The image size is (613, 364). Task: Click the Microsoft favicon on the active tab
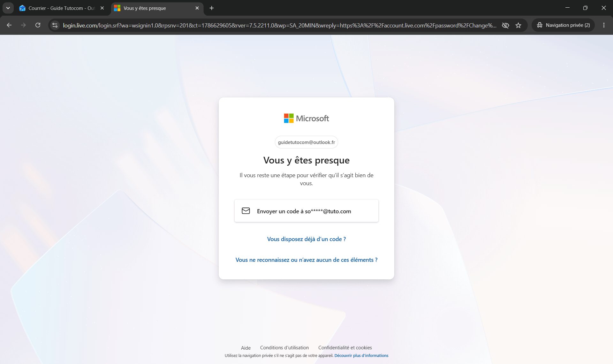[117, 8]
